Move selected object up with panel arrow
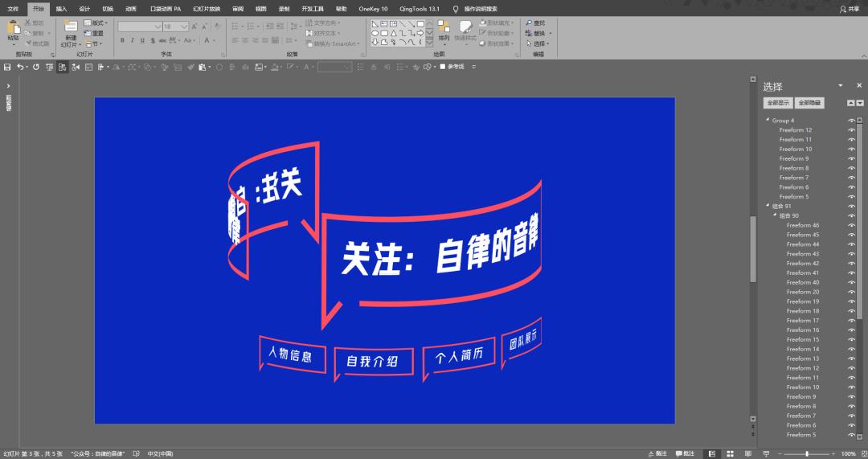Viewport: 868px width, 459px height. 851,103
